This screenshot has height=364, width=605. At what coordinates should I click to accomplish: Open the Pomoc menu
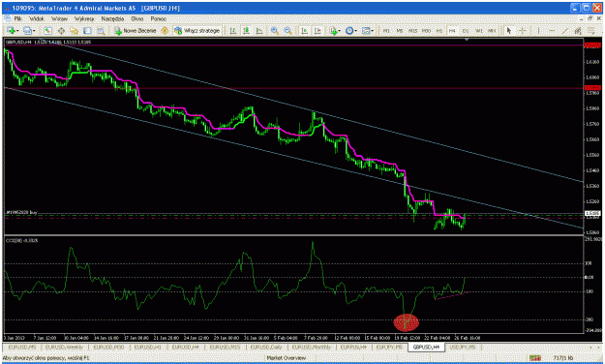[159, 18]
